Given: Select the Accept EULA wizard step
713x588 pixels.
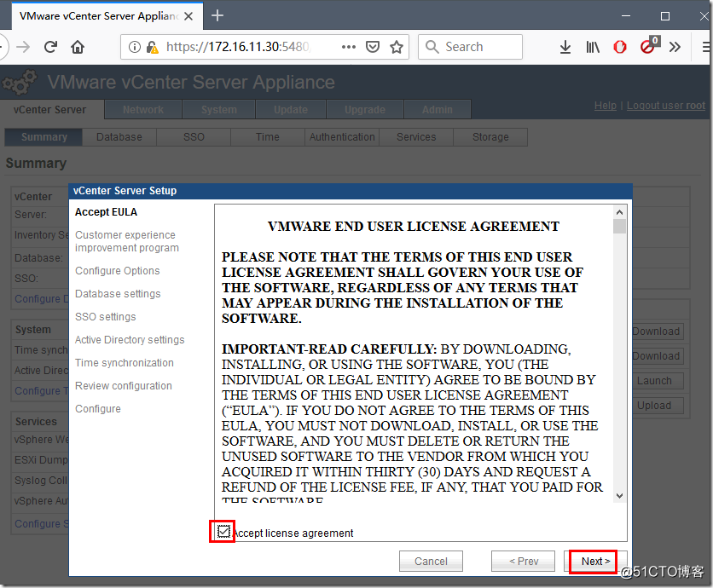Looking at the screenshot, I should [x=106, y=212].
